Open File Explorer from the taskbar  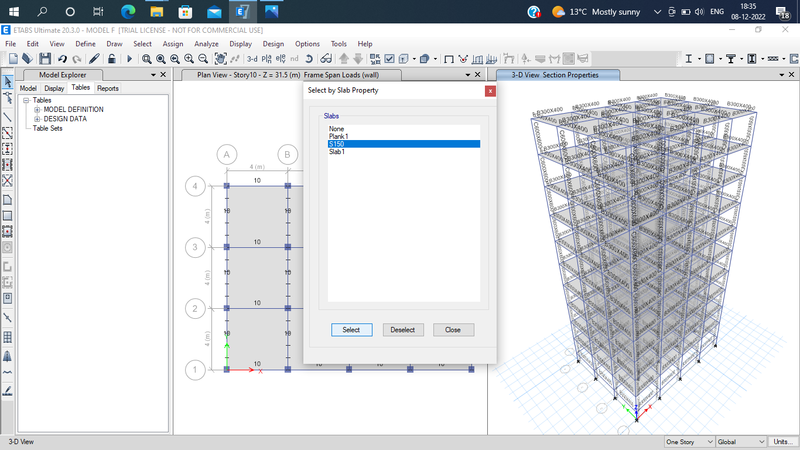pyautogui.click(x=157, y=11)
